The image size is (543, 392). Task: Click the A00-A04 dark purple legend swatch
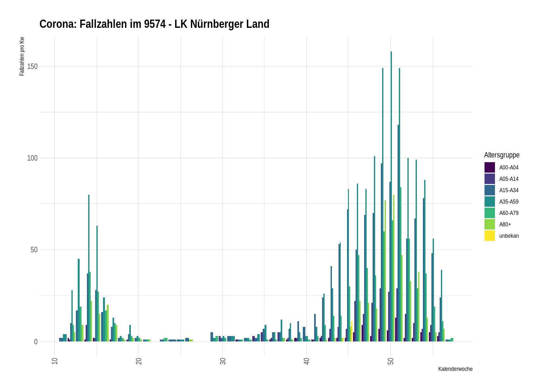click(490, 168)
